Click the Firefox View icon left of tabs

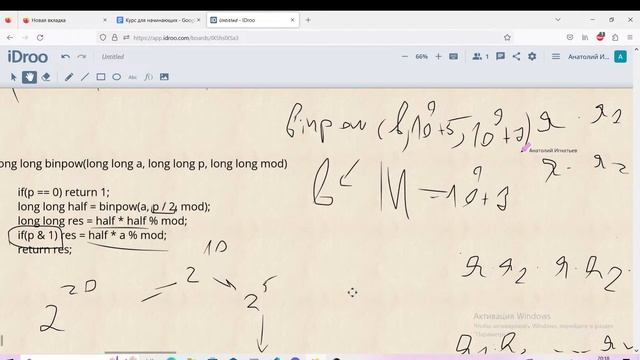click(8, 20)
